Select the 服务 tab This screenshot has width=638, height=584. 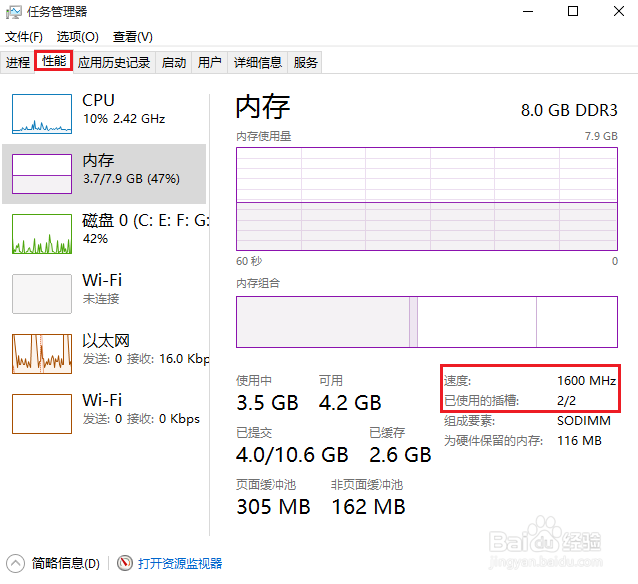coord(305,62)
